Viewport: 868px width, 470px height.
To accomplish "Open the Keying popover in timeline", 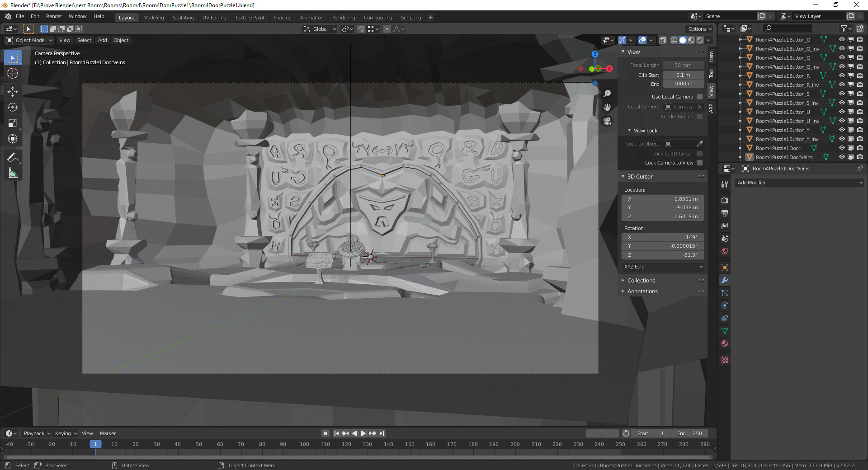I will tap(66, 433).
